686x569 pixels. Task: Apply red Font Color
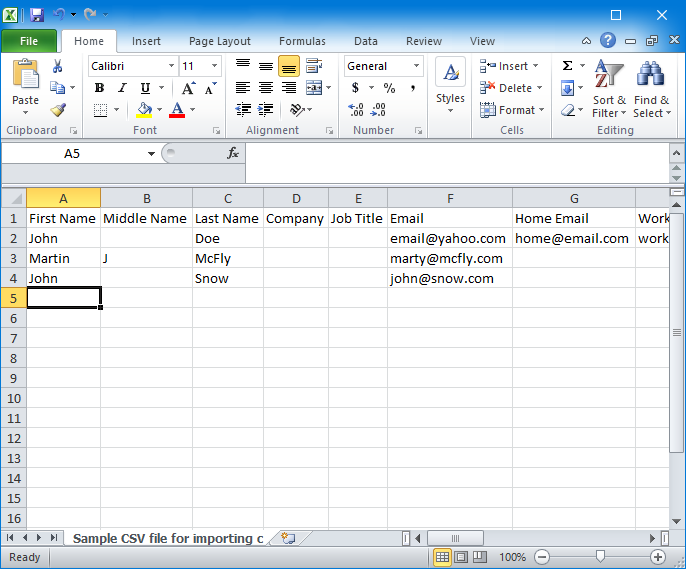[x=177, y=110]
